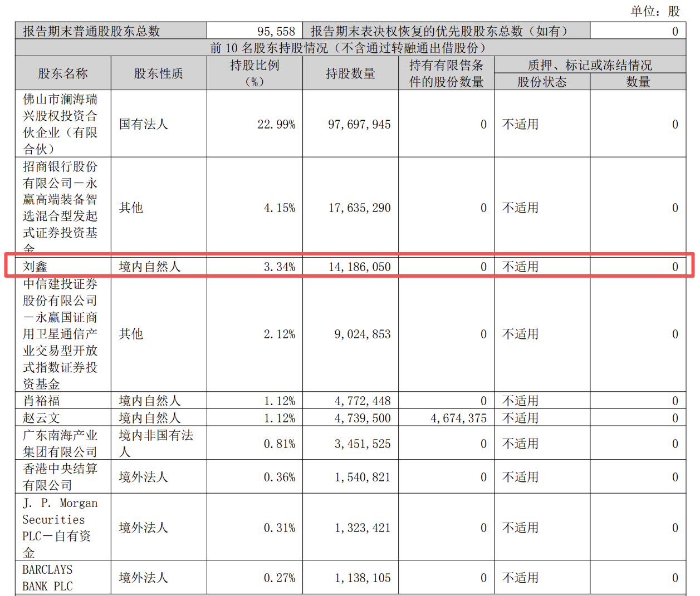The height and width of the screenshot is (596, 700).
Task: Select the BARCLAYS BANK PLC cell
Action: (x=48, y=578)
